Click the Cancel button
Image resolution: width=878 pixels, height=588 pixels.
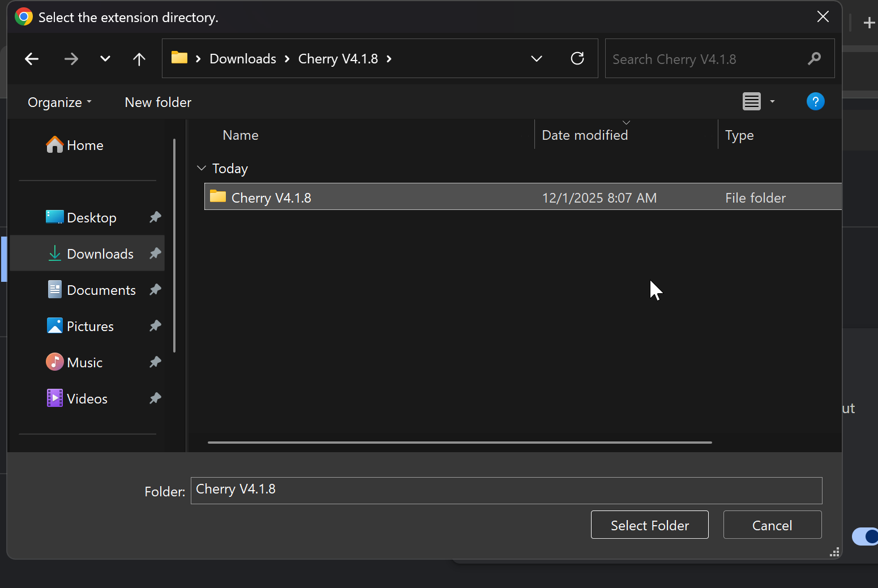[772, 525]
